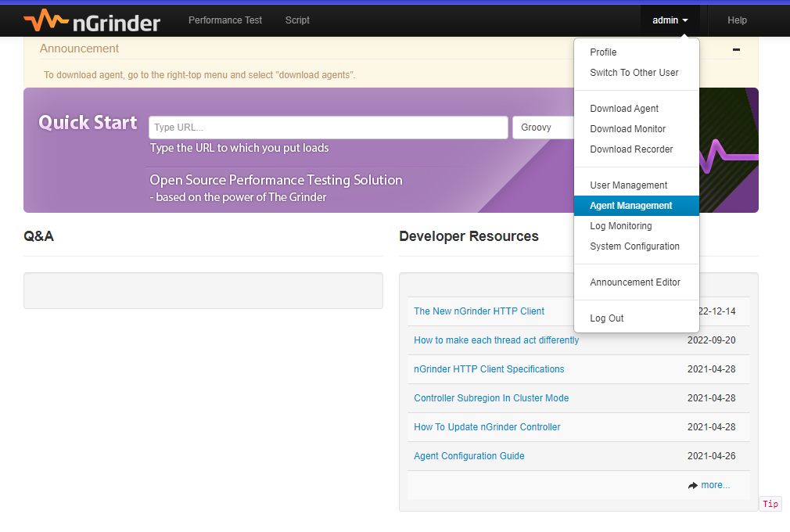Click the 2022-09-20 date cell
Image resolution: width=790 pixels, height=532 pixels.
tap(712, 340)
